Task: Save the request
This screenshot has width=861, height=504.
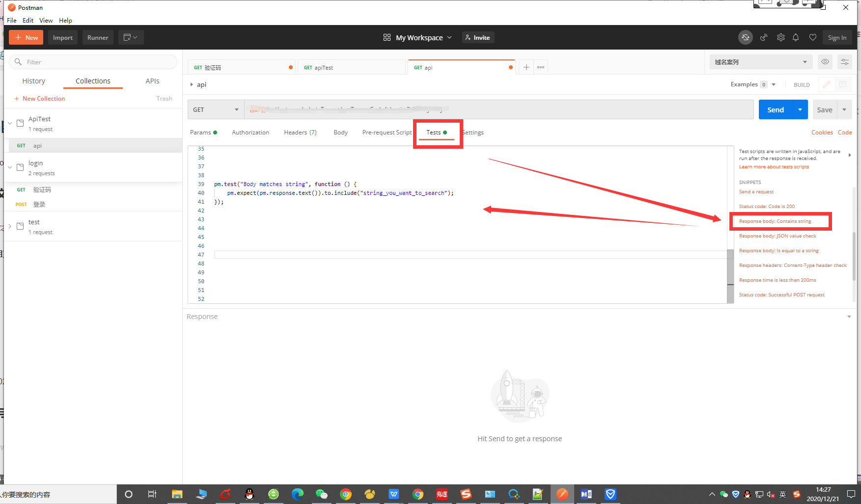Action: pos(825,109)
